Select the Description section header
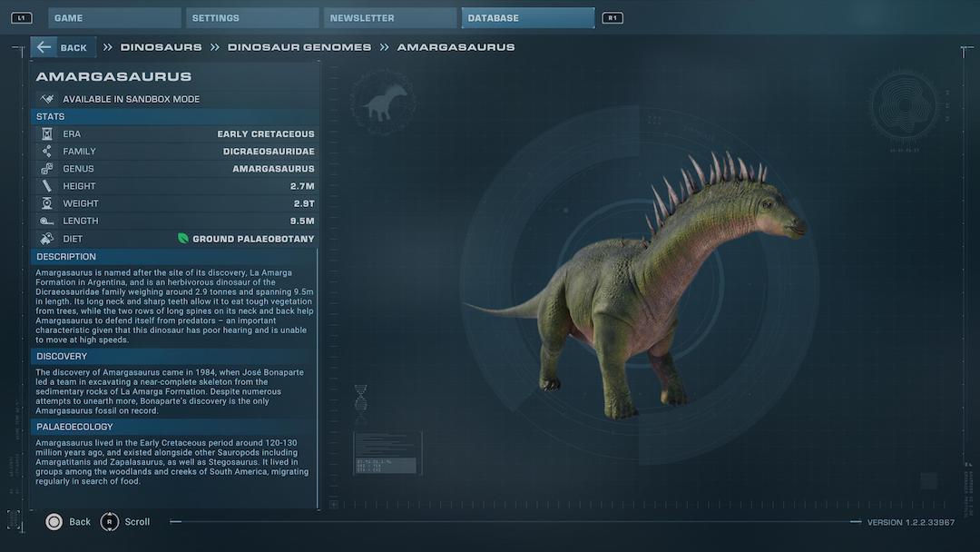This screenshot has width=980, height=552. click(173, 256)
